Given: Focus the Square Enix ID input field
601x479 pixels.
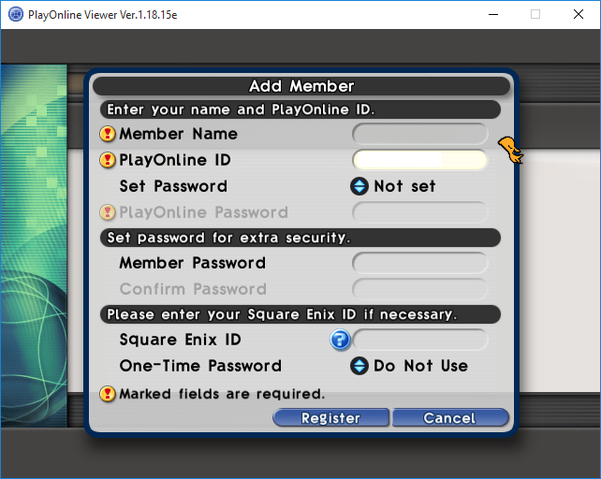Looking at the screenshot, I should click(x=420, y=340).
